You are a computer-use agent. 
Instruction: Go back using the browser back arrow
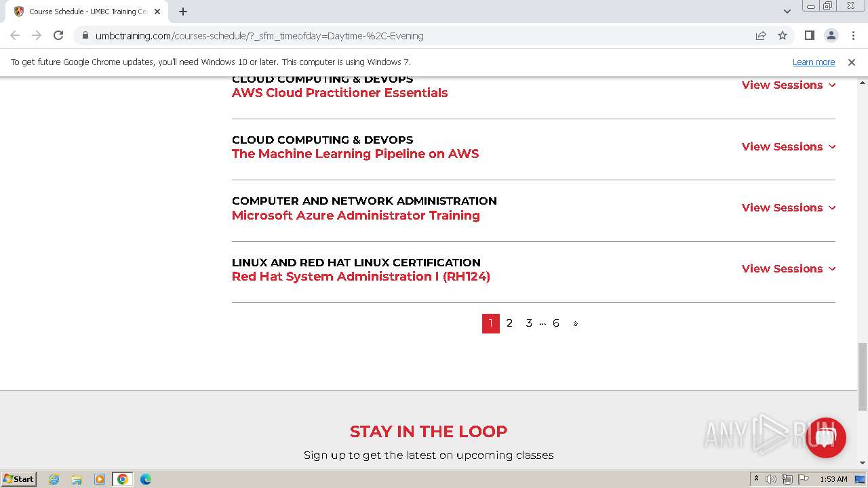click(15, 35)
